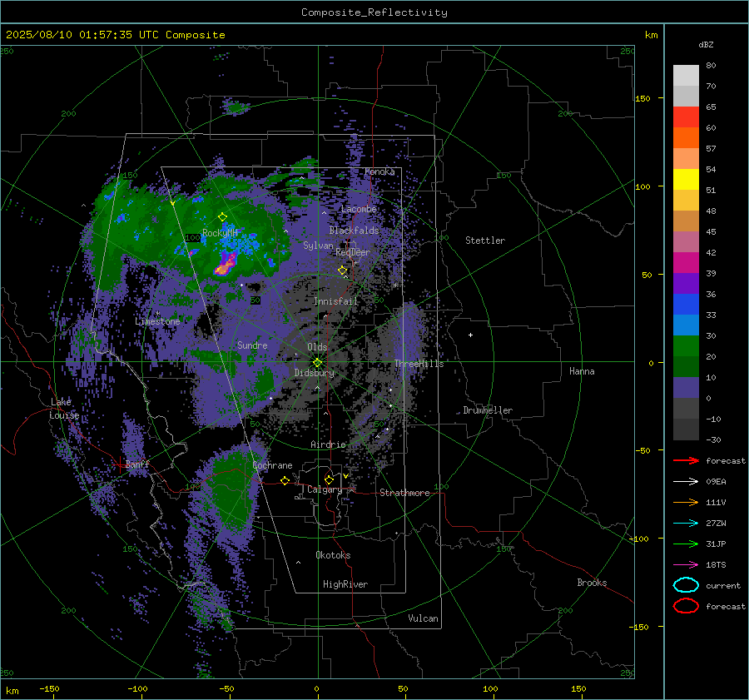Click the 2025/08/10 01:57:35 UTC timestamp
The image size is (749, 700).
click(115, 35)
